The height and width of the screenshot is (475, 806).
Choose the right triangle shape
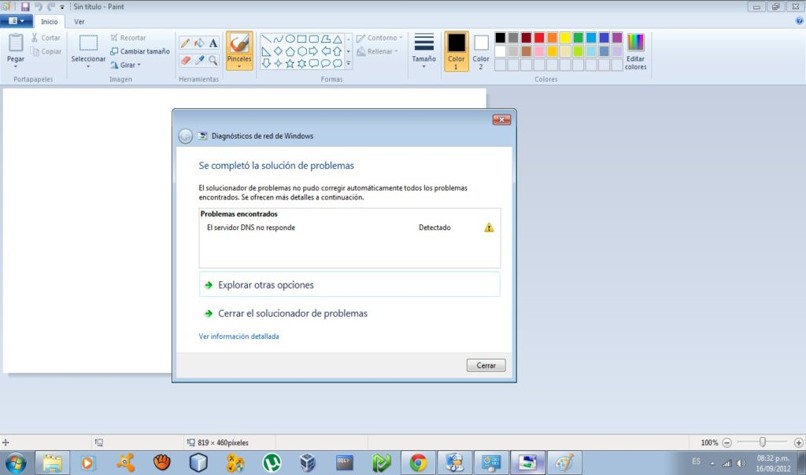[x=266, y=51]
